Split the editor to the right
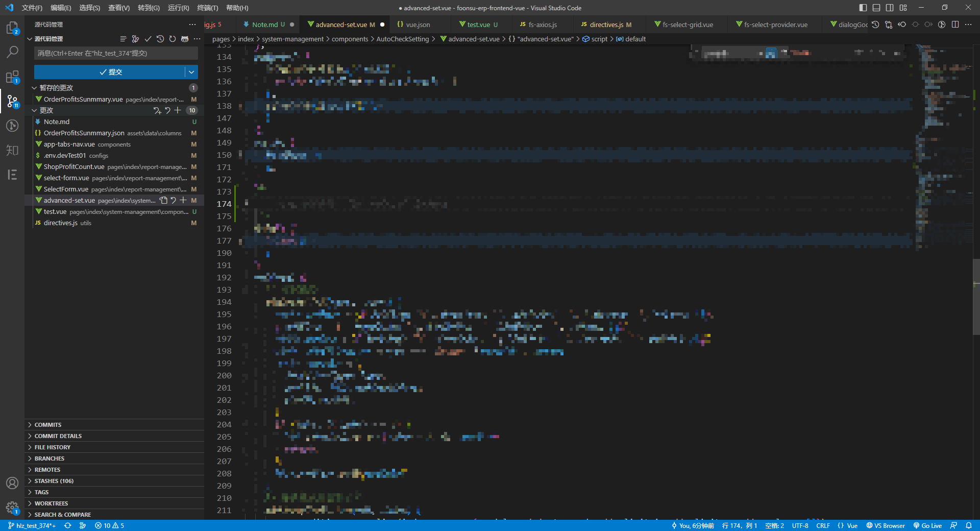Screen dimensions: 980x531 point(955,25)
